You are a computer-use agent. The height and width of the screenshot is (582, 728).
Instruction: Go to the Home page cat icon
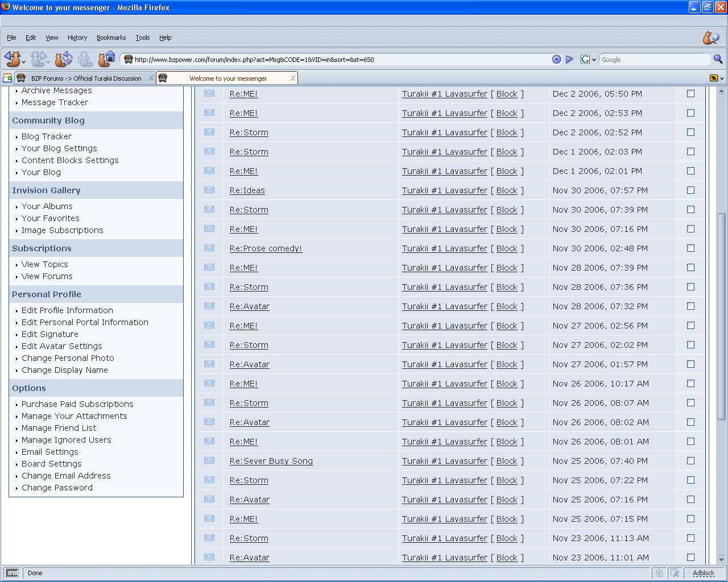point(107,59)
